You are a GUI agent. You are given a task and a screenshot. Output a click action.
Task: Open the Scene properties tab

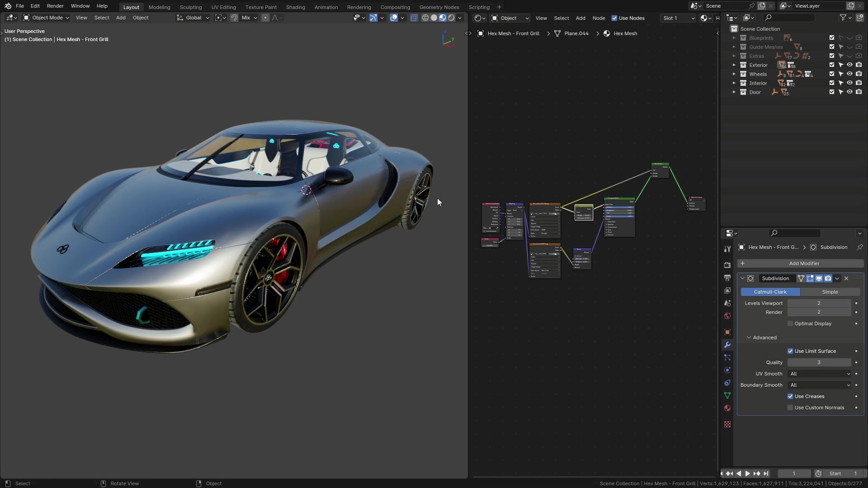pos(727,303)
